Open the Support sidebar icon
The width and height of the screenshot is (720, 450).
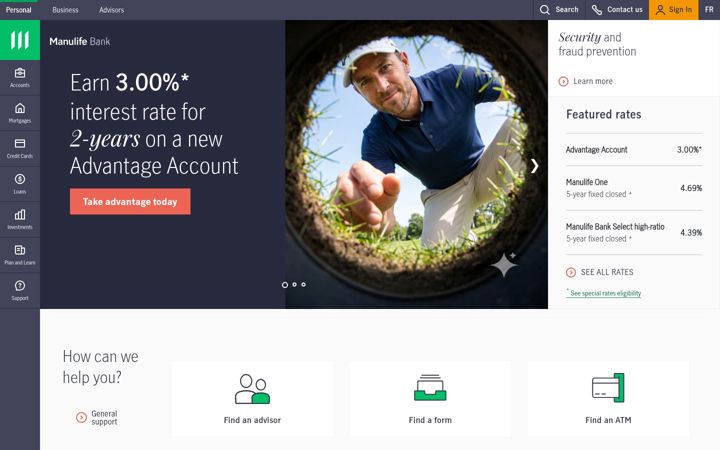click(x=20, y=286)
